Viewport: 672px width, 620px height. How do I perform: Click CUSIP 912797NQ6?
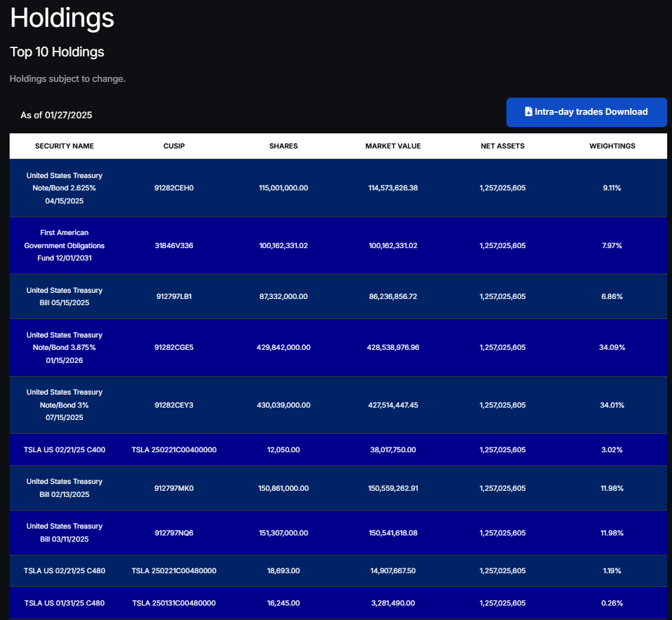(x=174, y=533)
